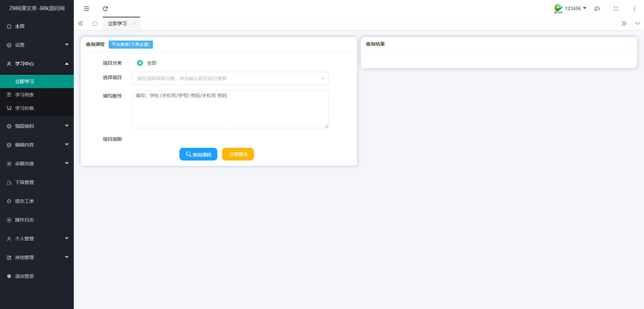Image resolution: width=644 pixels, height=309 pixels.
Task: Click the 立即提交 submit button
Action: [238, 154]
